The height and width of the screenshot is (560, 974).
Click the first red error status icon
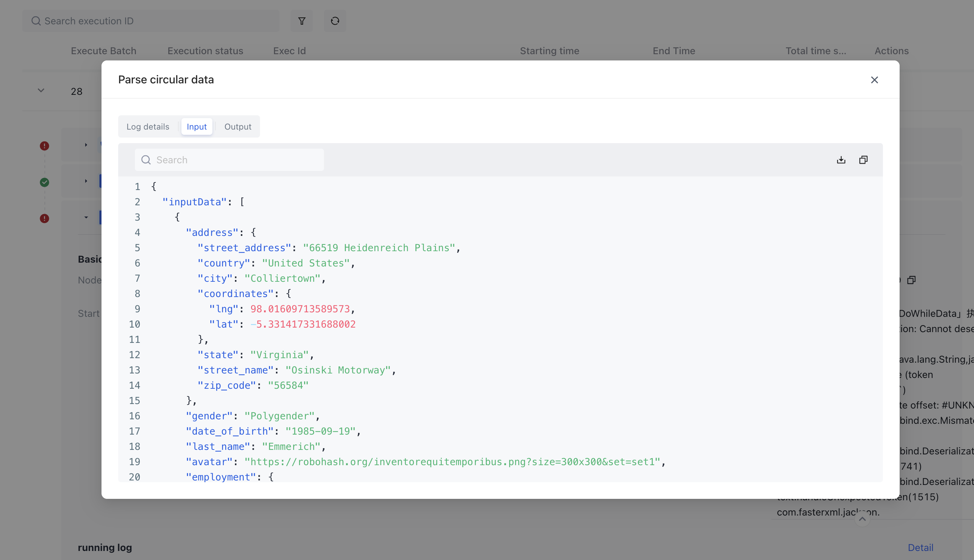[44, 146]
